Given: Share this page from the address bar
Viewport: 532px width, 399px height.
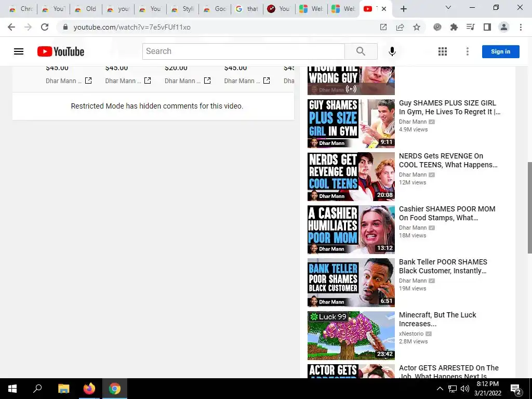Looking at the screenshot, I should [400, 27].
